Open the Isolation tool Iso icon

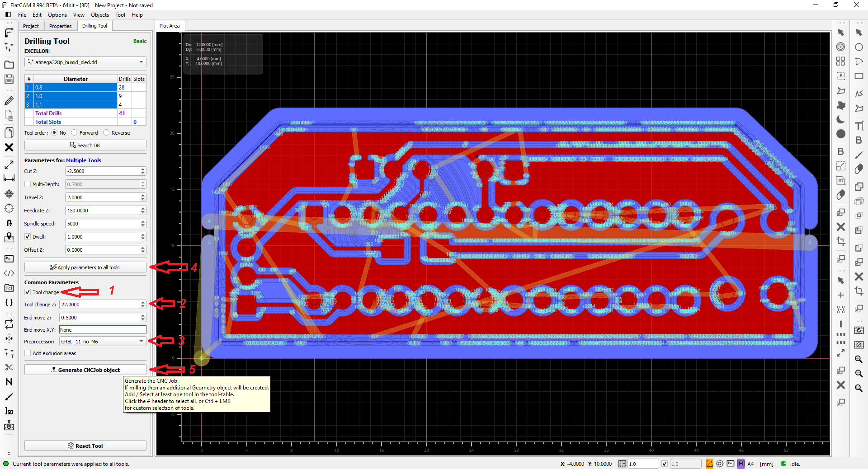(9, 411)
